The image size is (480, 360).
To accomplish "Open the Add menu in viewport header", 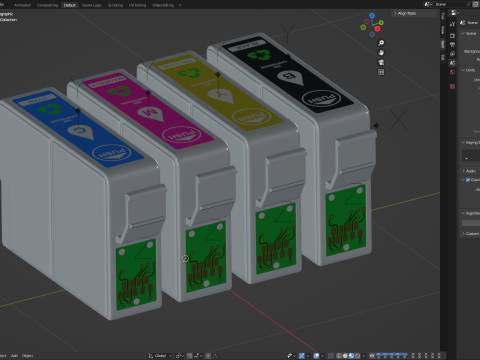I will 14,356.
